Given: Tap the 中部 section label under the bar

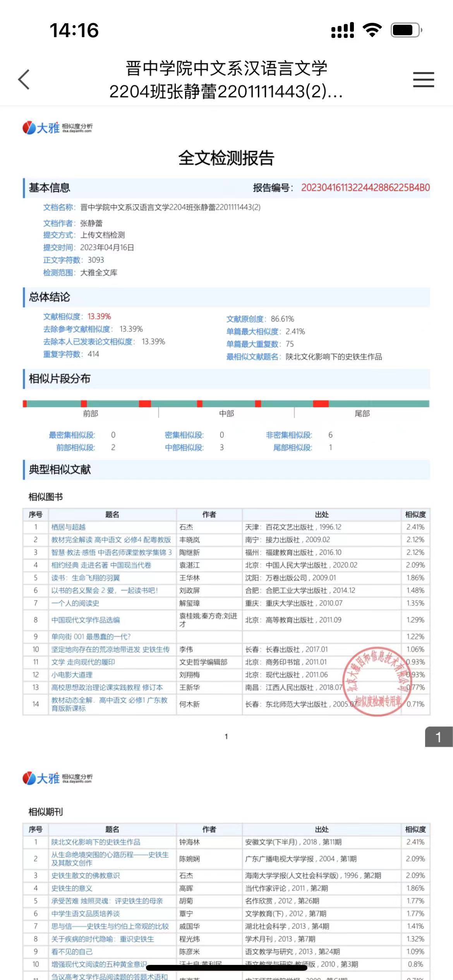Looking at the screenshot, I should pos(226,414).
